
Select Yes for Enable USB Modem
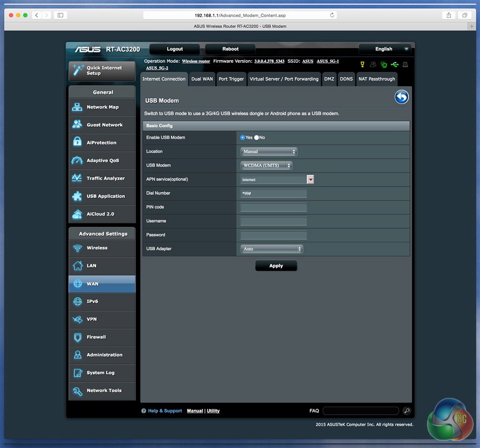tap(242, 138)
